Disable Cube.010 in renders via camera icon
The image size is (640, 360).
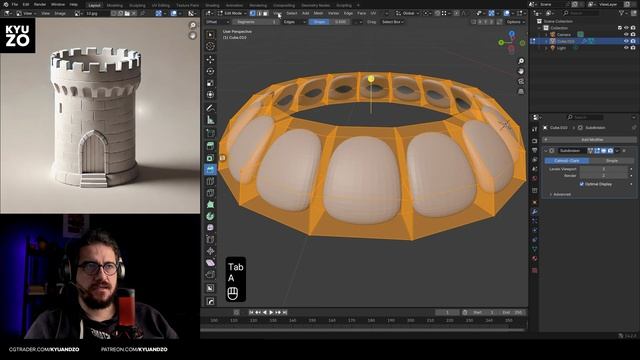[633, 41]
